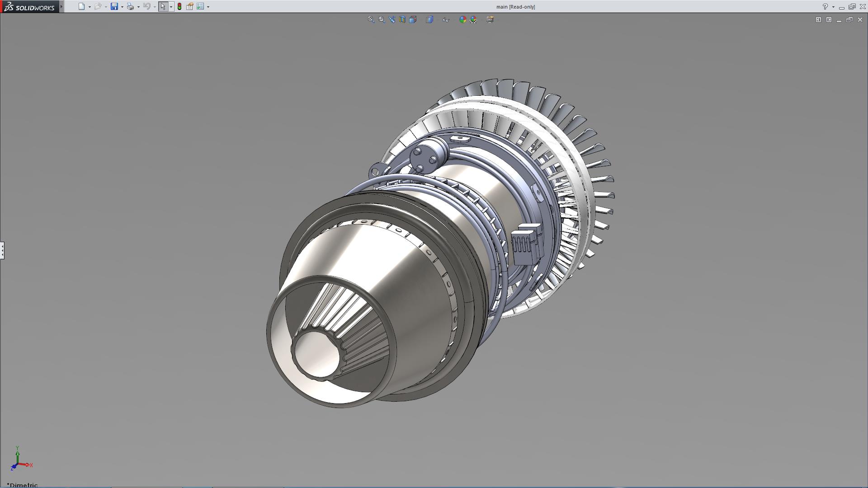
Task: Click the Save floppy disk button
Action: [114, 6]
